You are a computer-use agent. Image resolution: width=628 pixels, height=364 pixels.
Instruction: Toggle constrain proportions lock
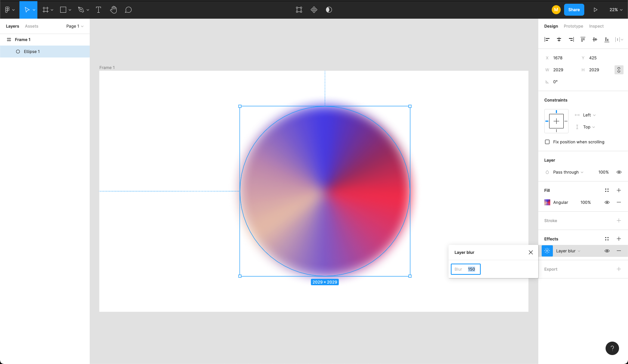(x=619, y=70)
